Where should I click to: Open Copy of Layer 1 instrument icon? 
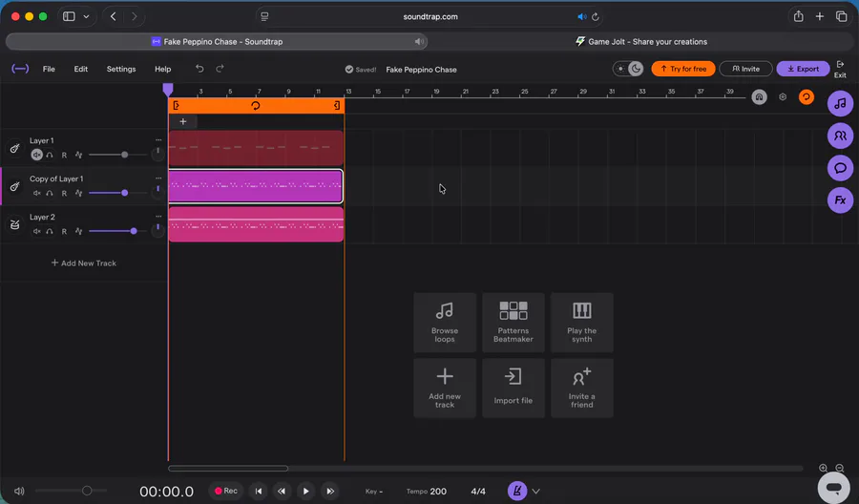[x=14, y=186]
